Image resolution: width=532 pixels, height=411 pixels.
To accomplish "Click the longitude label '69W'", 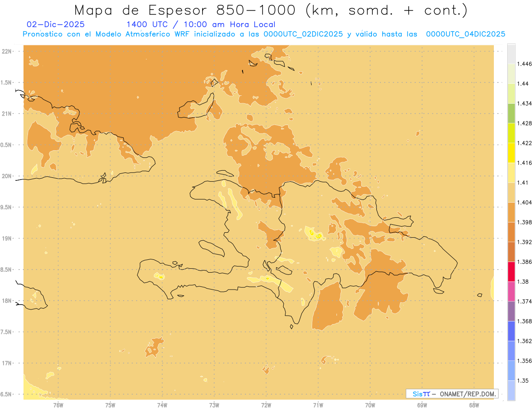I will pyautogui.click(x=422, y=405).
